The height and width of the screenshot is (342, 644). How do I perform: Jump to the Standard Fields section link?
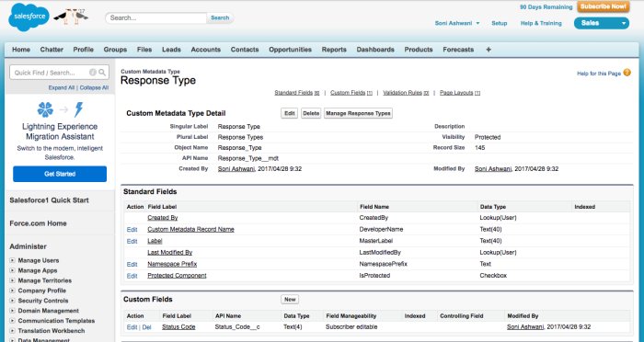(x=296, y=93)
